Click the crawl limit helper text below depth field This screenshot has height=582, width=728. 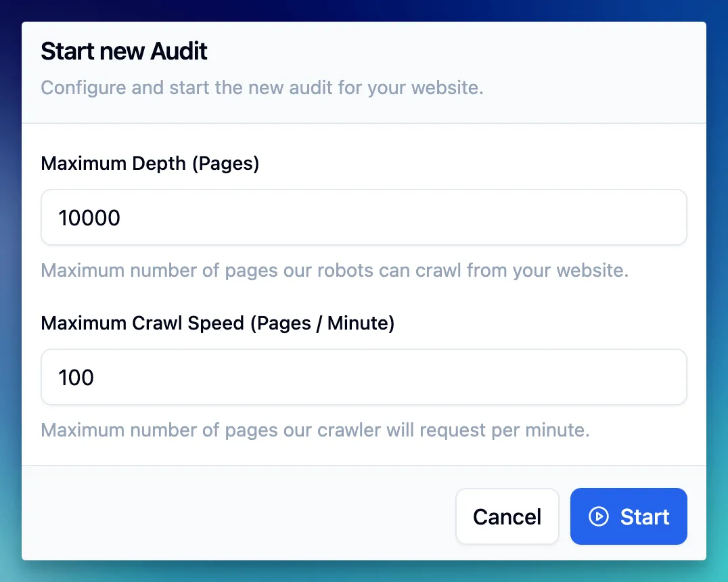pos(334,270)
